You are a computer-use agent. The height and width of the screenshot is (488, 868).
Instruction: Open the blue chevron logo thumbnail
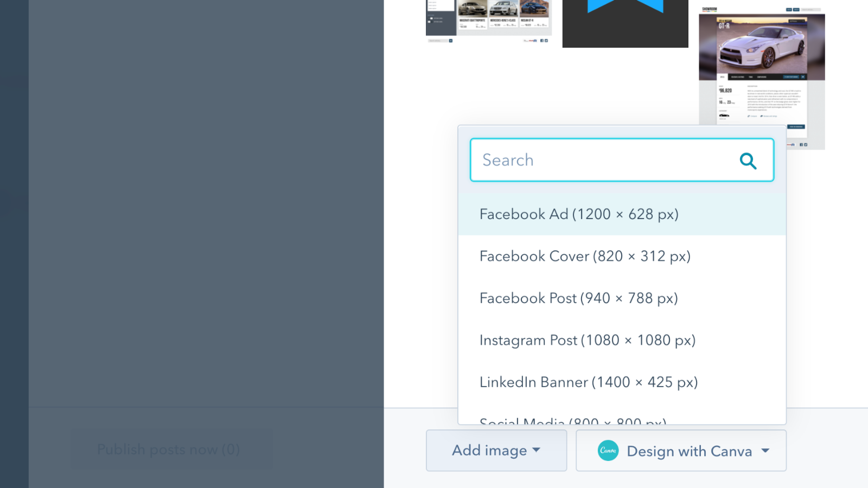click(x=625, y=23)
